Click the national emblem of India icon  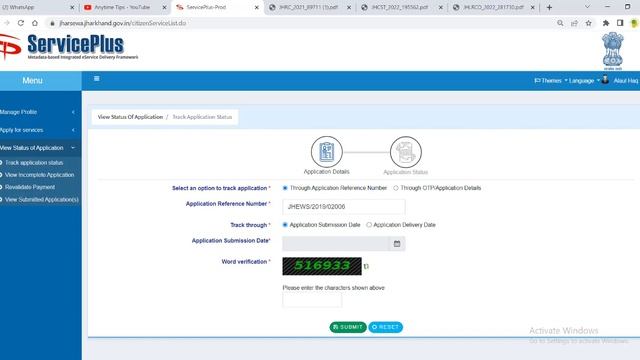613,50
